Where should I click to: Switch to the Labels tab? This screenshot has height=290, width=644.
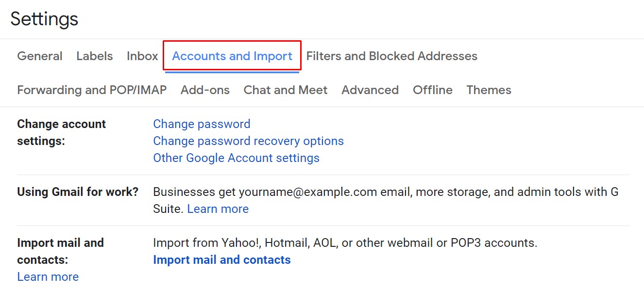pyautogui.click(x=95, y=56)
